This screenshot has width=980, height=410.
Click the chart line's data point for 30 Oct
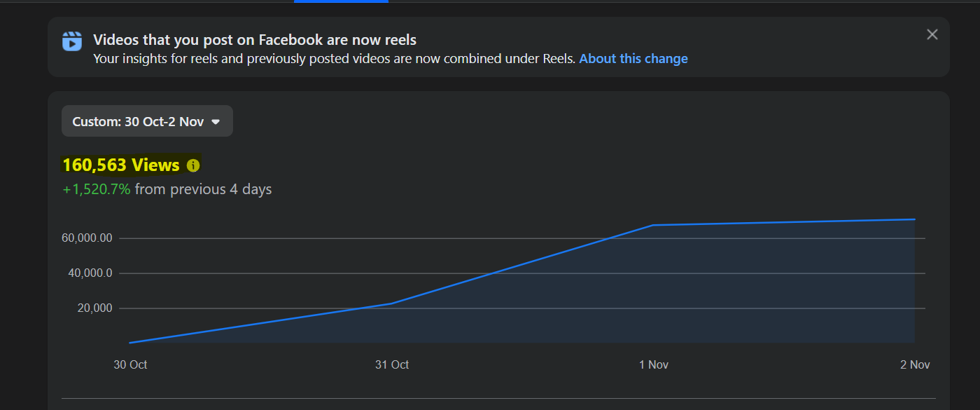tap(130, 343)
